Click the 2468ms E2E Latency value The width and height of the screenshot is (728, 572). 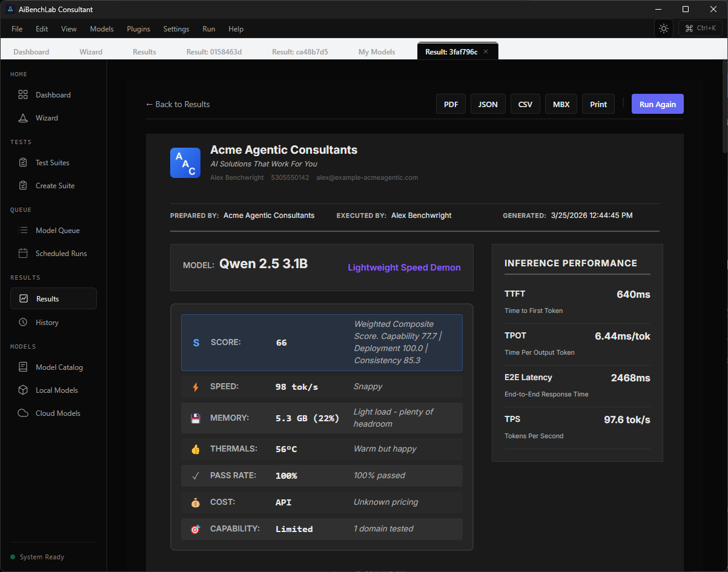point(630,378)
